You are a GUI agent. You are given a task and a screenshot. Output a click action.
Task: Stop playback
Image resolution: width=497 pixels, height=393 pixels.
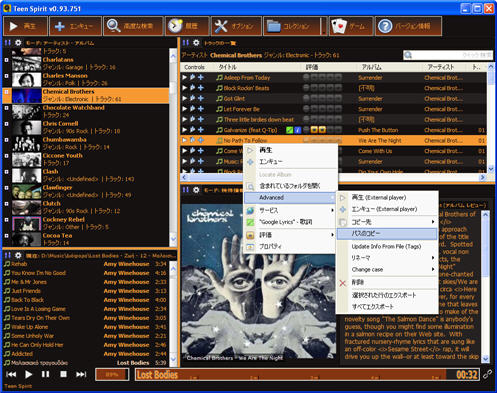point(63,374)
